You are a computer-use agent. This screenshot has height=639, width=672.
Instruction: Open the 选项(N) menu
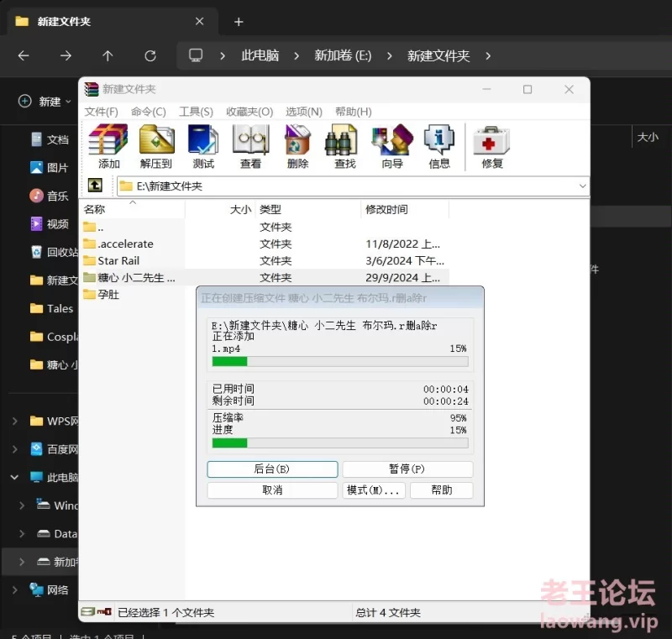(303, 112)
